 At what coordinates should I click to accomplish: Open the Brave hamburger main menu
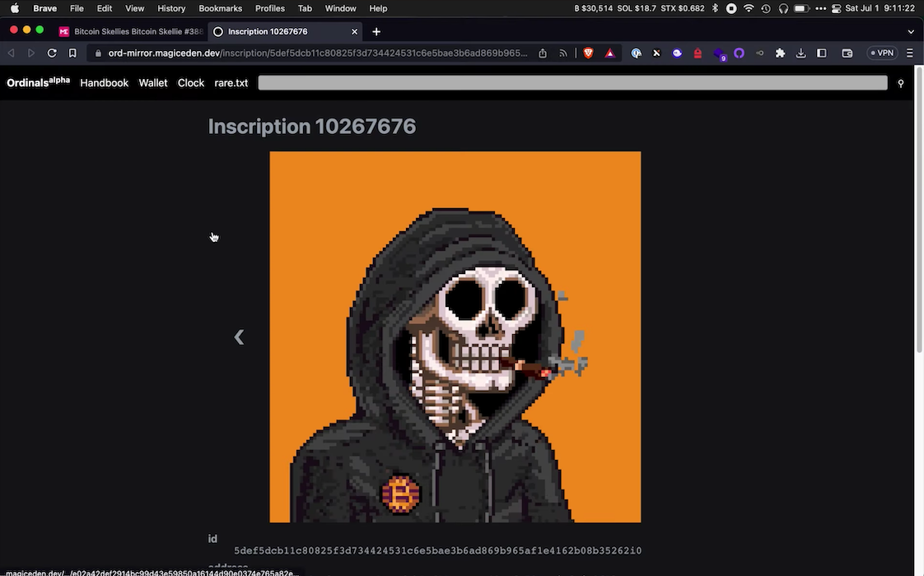[x=909, y=53]
